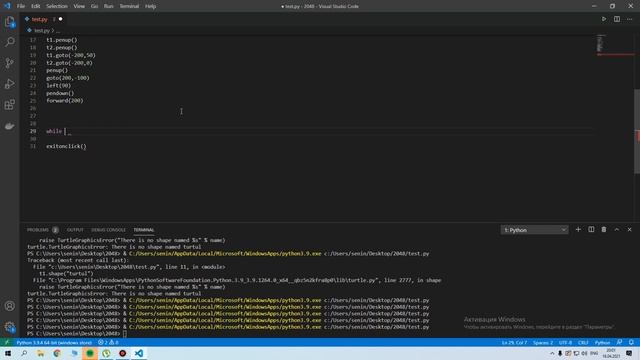The height and width of the screenshot is (360, 640).
Task: Open File Explorer from taskbar
Action: pos(40,353)
